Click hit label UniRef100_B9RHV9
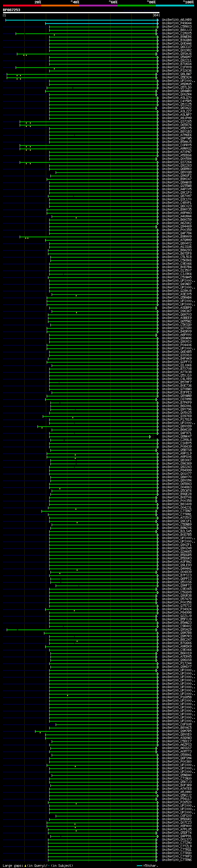 click(x=177, y=236)
